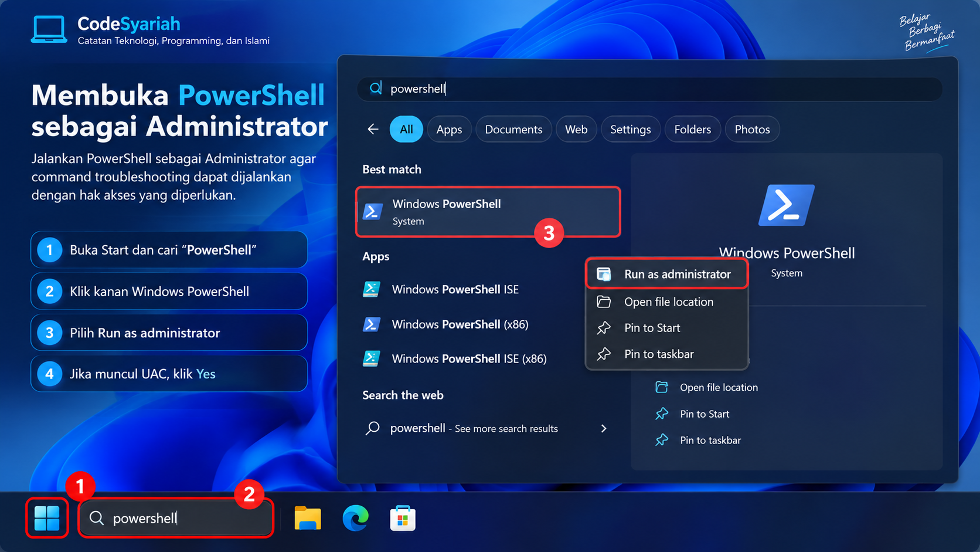Click the "Search the web" heading

[403, 395]
